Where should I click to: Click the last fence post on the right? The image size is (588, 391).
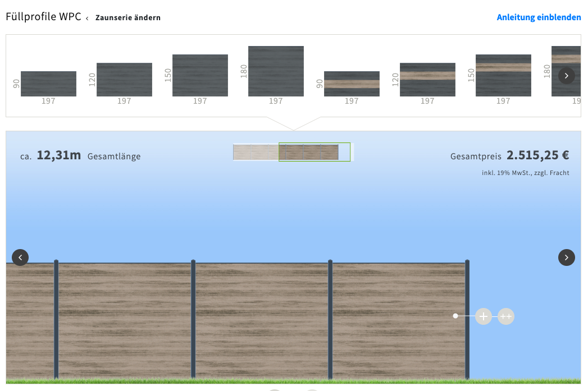coord(467,320)
